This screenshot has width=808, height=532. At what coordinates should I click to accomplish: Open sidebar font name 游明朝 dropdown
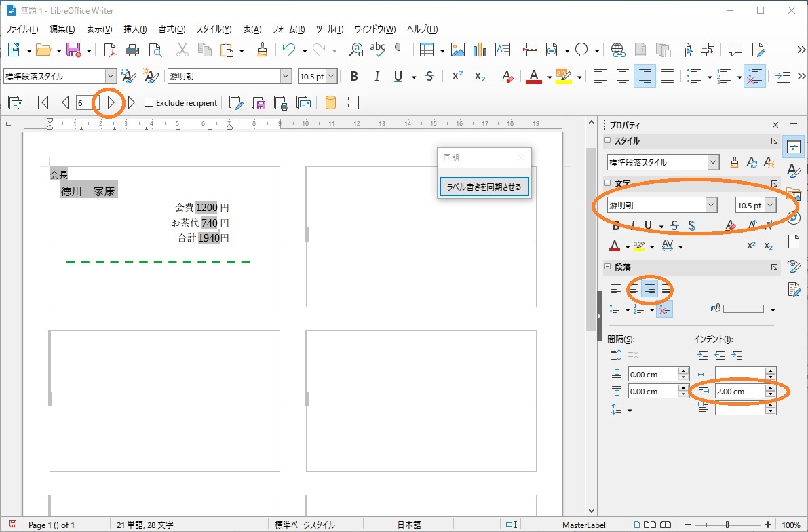click(711, 205)
